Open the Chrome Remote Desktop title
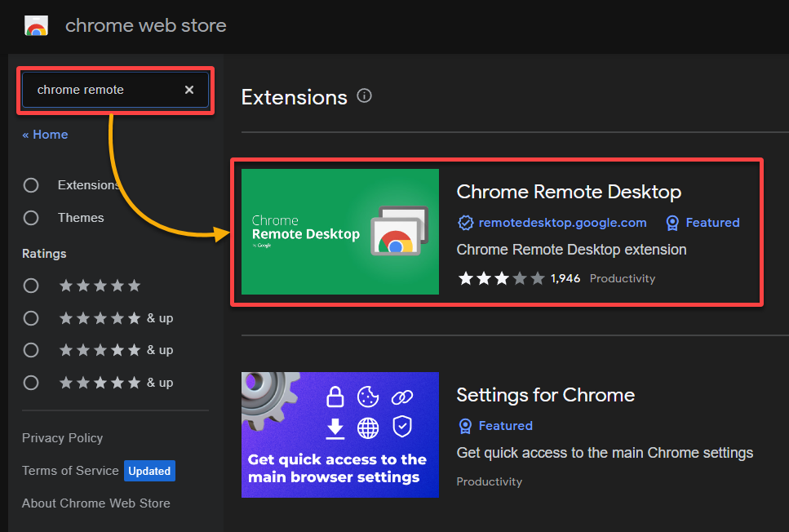 pos(569,192)
